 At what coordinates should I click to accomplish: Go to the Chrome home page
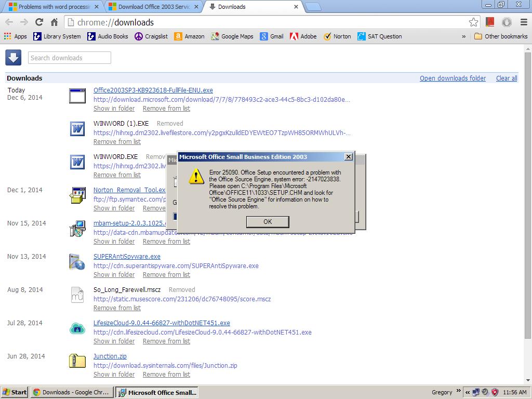coord(54,22)
